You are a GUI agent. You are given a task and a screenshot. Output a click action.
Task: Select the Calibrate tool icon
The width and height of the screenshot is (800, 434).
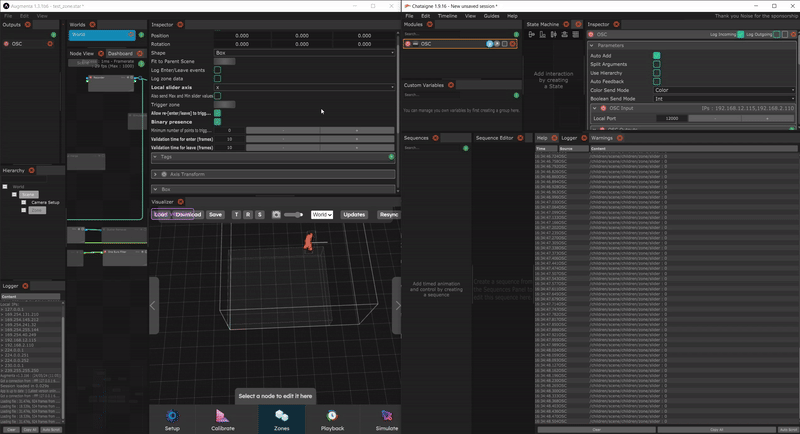[224, 417]
